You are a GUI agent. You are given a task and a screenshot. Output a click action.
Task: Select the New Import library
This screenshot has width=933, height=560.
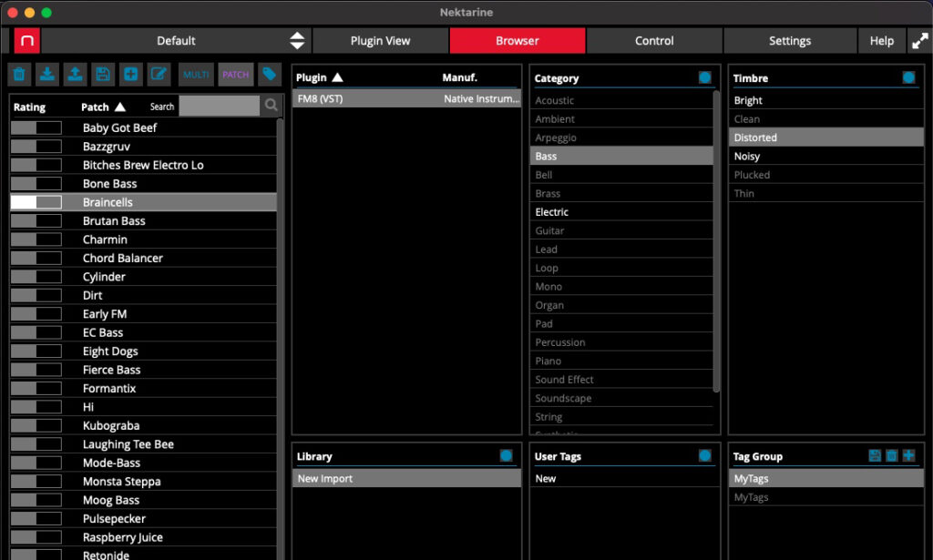click(x=407, y=478)
